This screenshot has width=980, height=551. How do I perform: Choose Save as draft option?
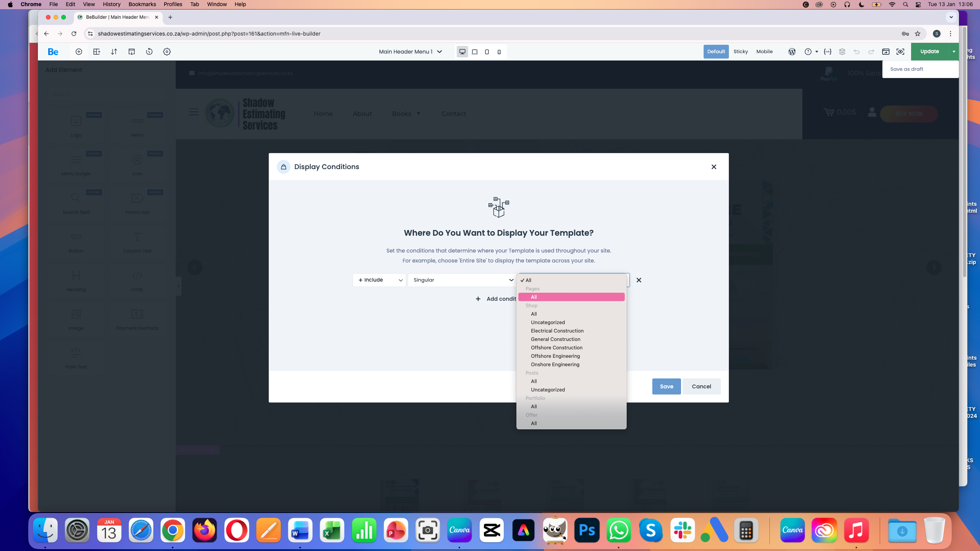(906, 69)
